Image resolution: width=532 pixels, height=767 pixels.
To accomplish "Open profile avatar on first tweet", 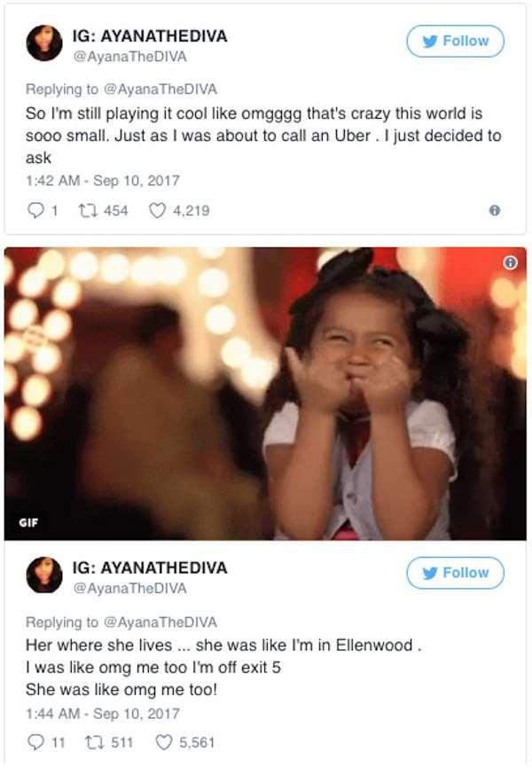I will click(x=43, y=43).
